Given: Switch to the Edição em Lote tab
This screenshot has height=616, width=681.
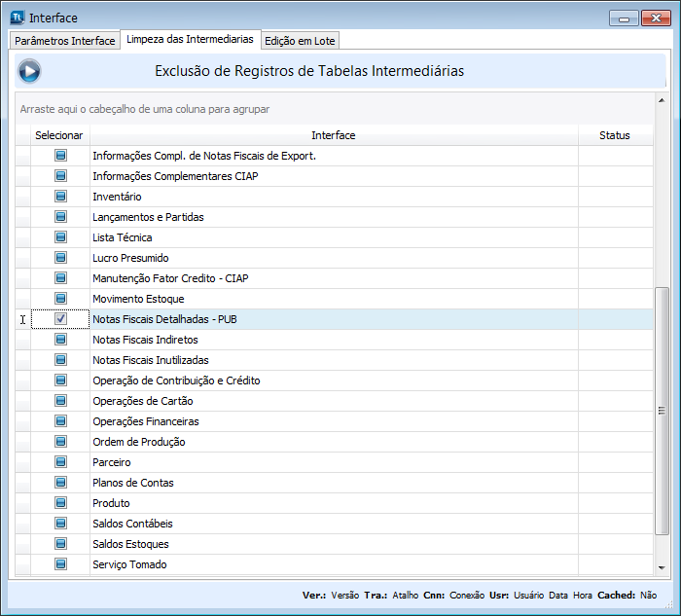Looking at the screenshot, I should [300, 40].
